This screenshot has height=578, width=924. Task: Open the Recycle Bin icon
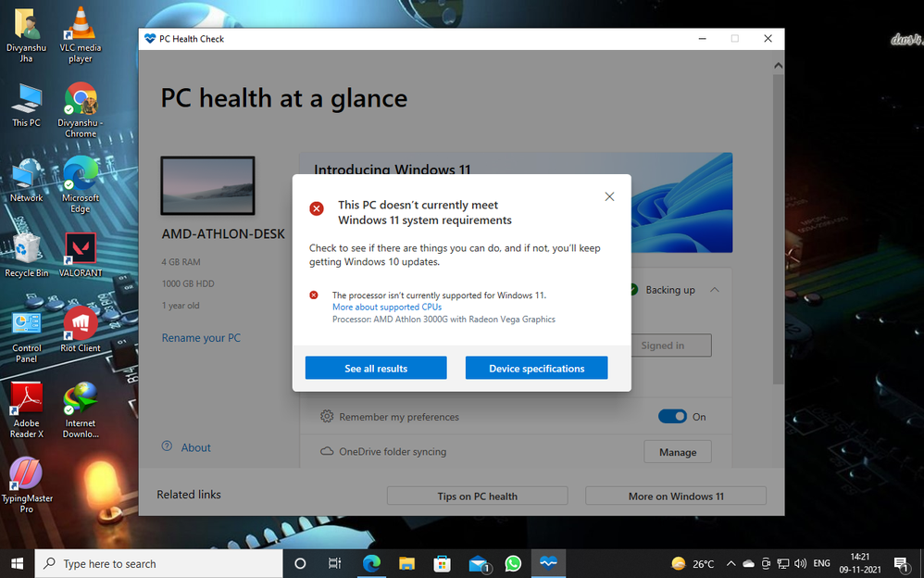pyautogui.click(x=26, y=256)
